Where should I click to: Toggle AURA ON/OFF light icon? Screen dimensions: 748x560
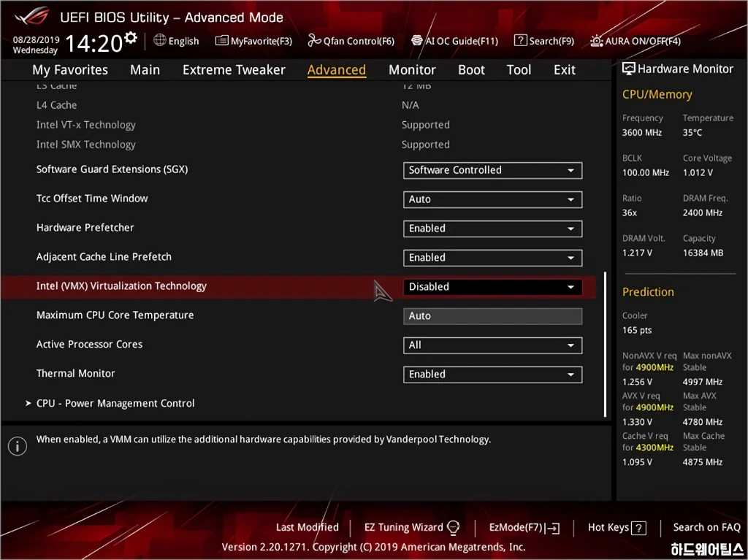(x=596, y=41)
